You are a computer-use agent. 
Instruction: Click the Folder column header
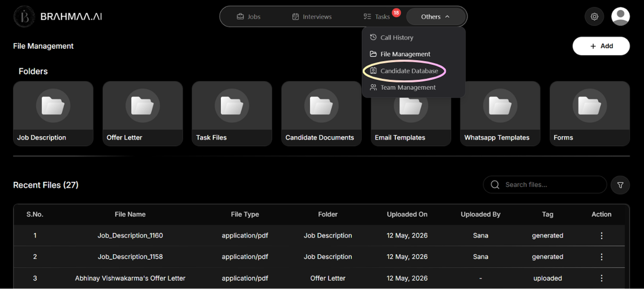(x=328, y=214)
